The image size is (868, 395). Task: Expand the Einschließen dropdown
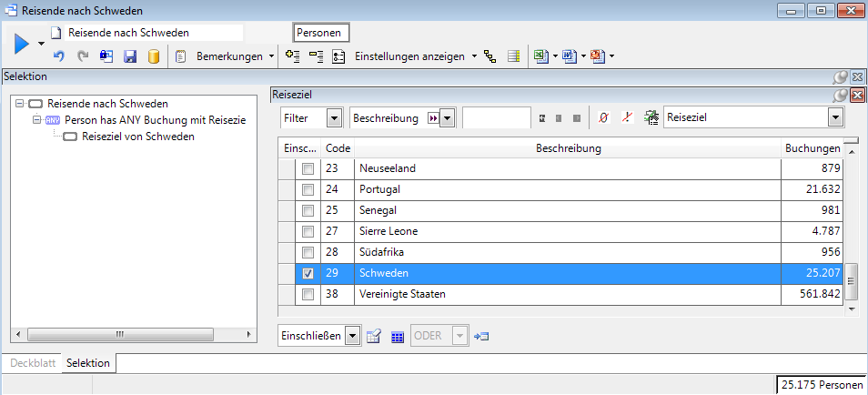[x=352, y=337]
